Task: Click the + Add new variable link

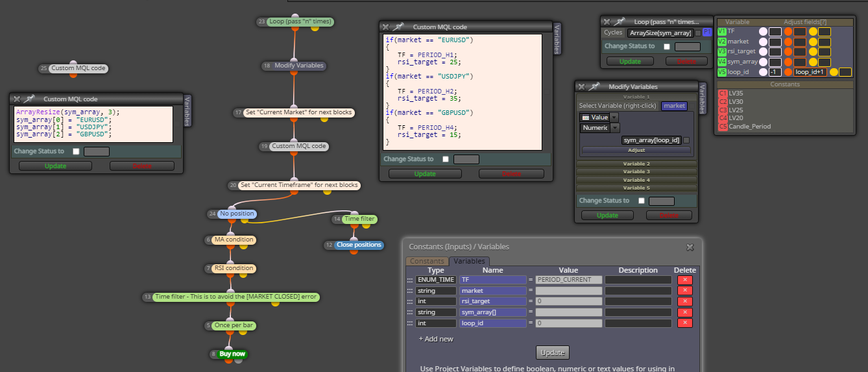Action: [x=436, y=339]
